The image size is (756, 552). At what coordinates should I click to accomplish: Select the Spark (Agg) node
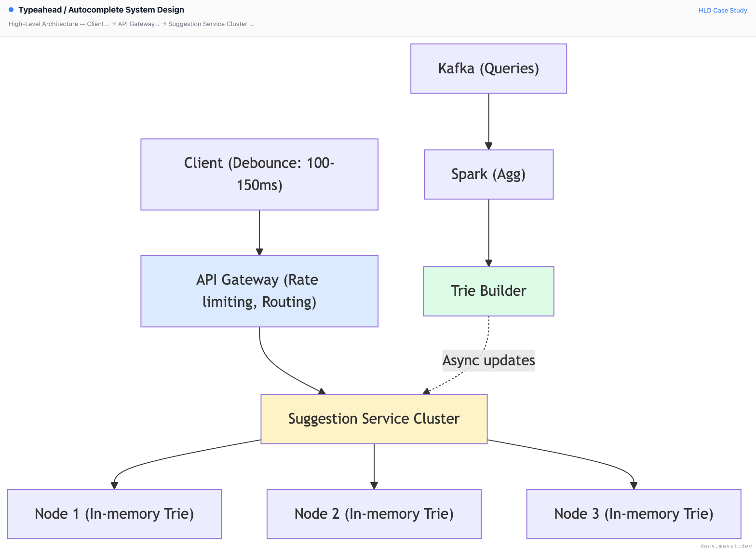(488, 174)
